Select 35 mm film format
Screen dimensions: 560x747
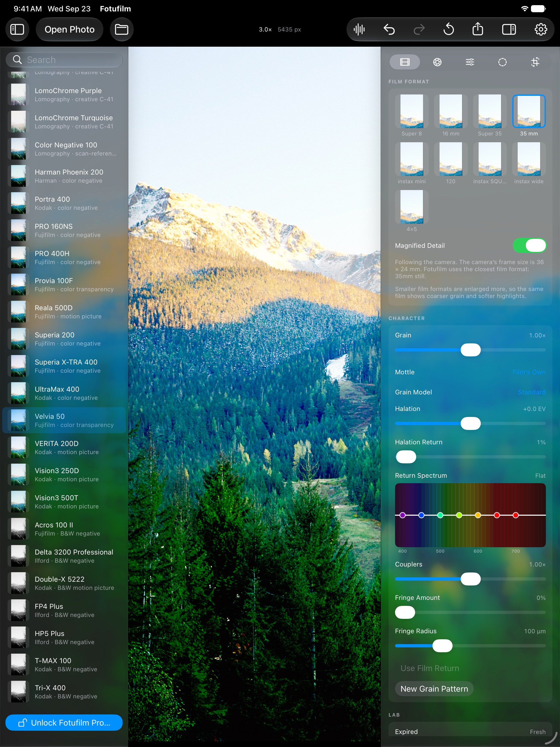pyautogui.click(x=529, y=115)
